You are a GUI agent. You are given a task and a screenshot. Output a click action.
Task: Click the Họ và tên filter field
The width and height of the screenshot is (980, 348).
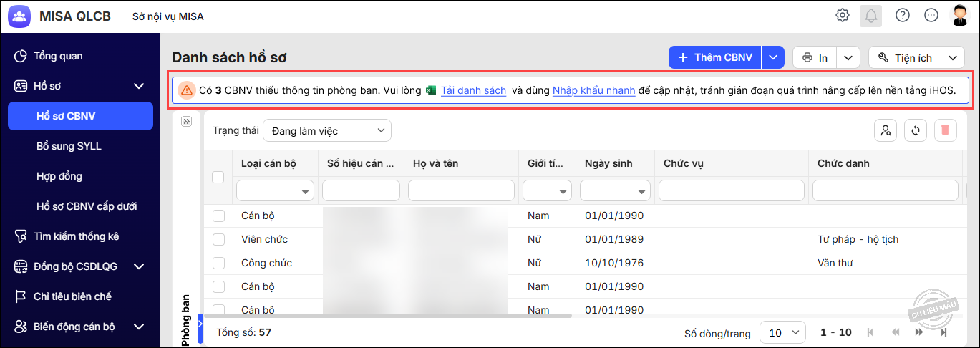pyautogui.click(x=461, y=190)
